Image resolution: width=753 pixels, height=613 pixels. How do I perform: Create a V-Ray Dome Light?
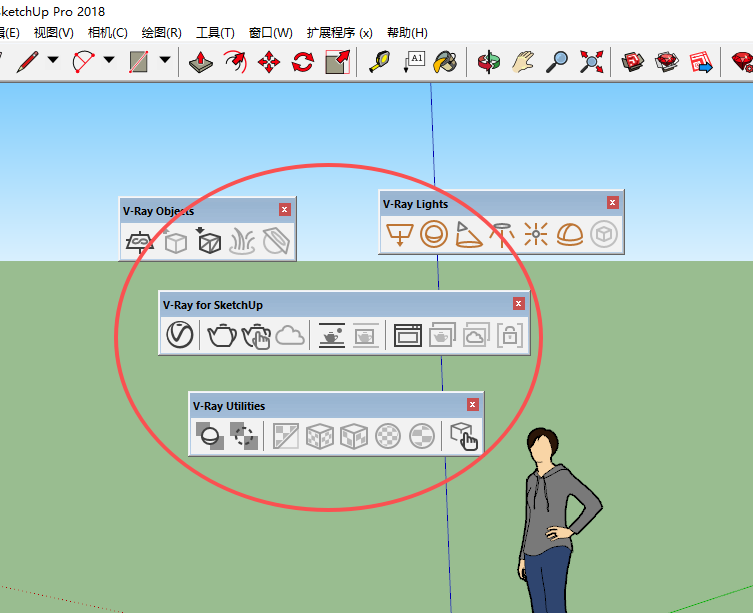pos(570,234)
